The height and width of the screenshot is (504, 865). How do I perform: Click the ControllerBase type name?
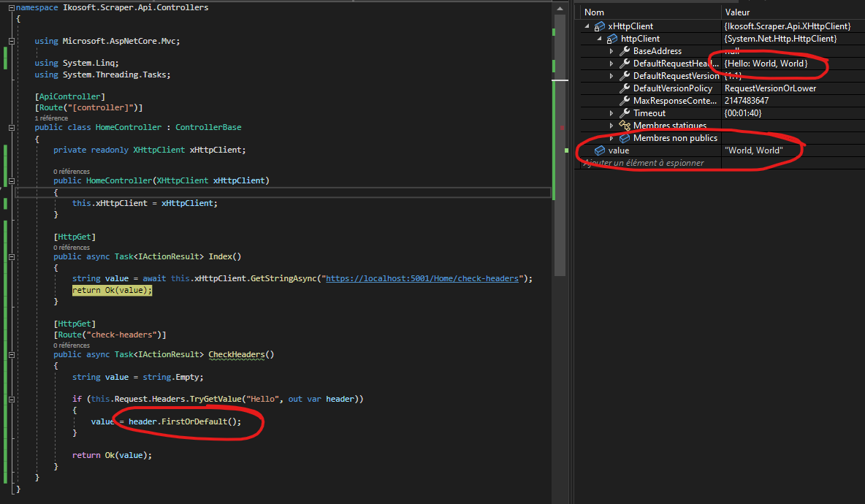point(208,127)
